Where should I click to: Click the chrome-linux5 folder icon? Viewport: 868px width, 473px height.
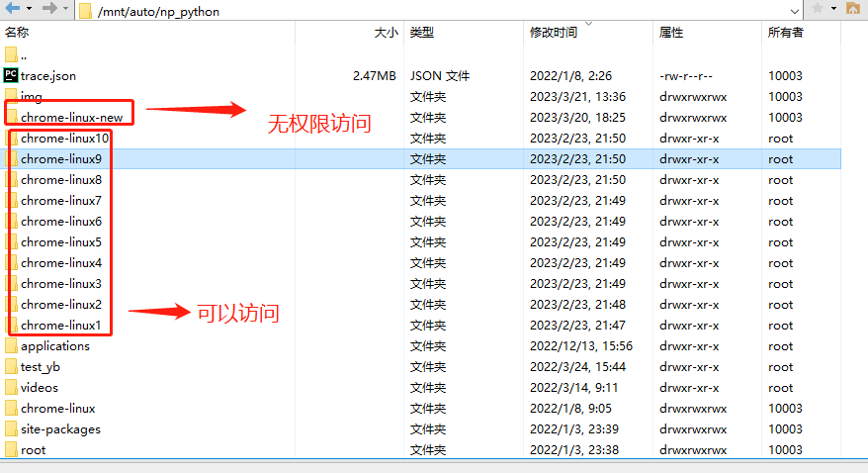(11, 241)
